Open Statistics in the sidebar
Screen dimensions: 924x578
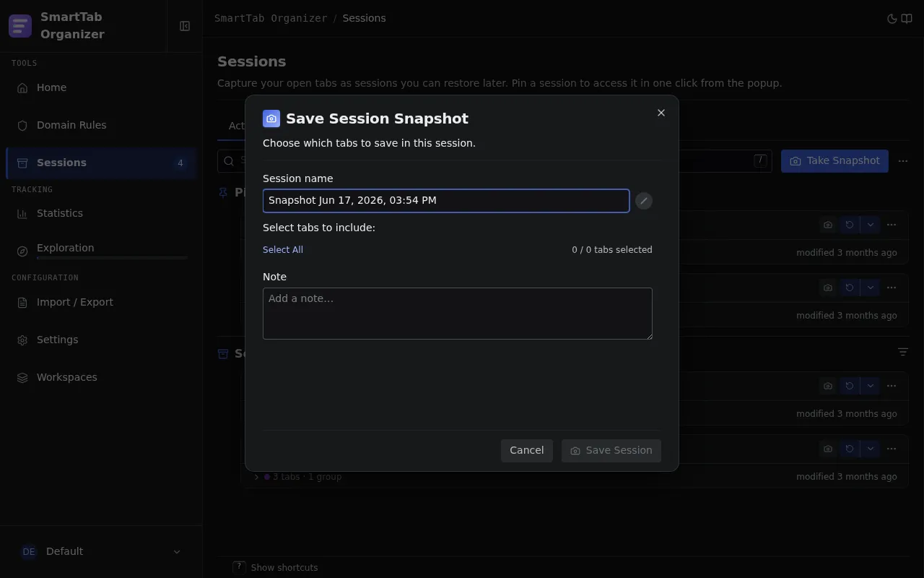pos(101,213)
